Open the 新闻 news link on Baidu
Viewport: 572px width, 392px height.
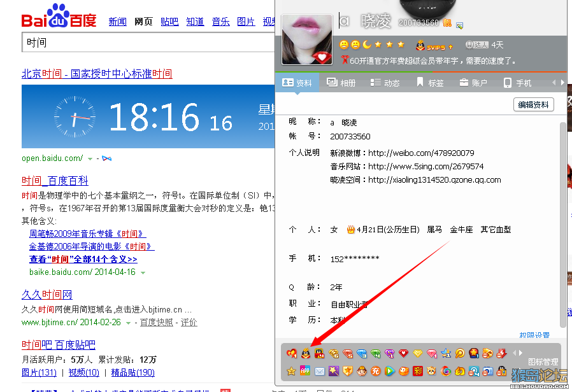point(117,22)
